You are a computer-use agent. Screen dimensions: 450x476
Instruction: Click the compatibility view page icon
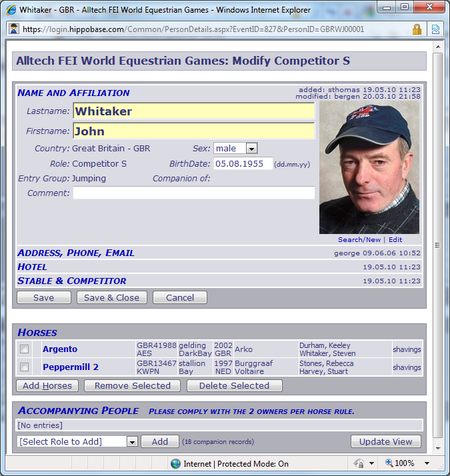435,29
